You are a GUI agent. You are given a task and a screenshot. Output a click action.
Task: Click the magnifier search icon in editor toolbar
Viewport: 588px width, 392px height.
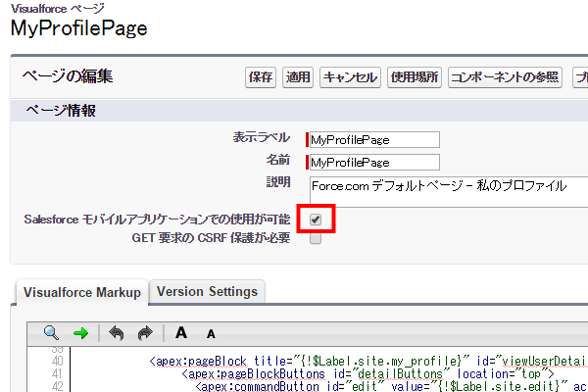pyautogui.click(x=51, y=333)
